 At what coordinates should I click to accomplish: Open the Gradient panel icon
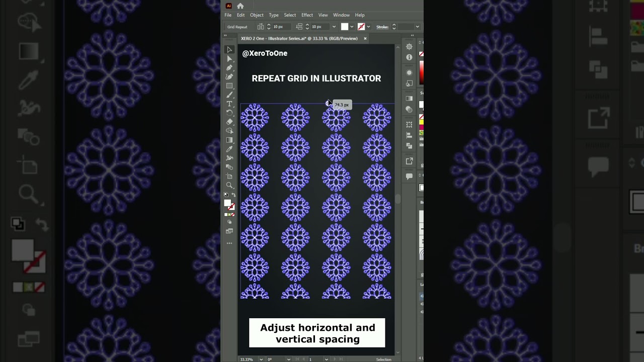[409, 99]
